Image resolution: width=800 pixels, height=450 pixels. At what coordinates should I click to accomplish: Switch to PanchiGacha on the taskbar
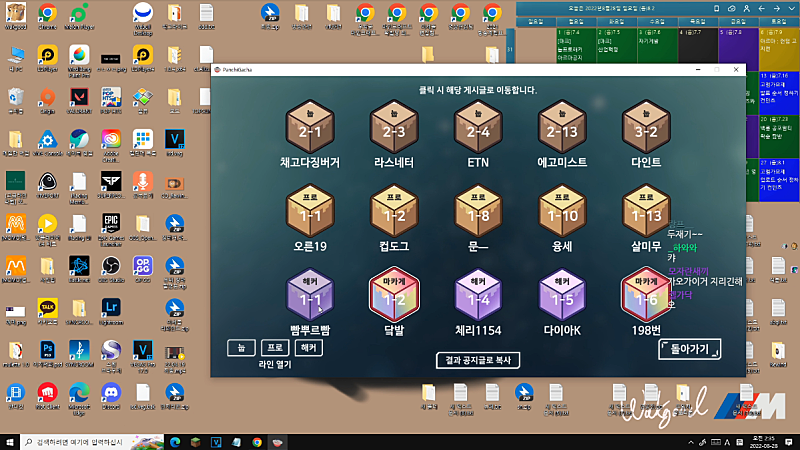point(277,442)
